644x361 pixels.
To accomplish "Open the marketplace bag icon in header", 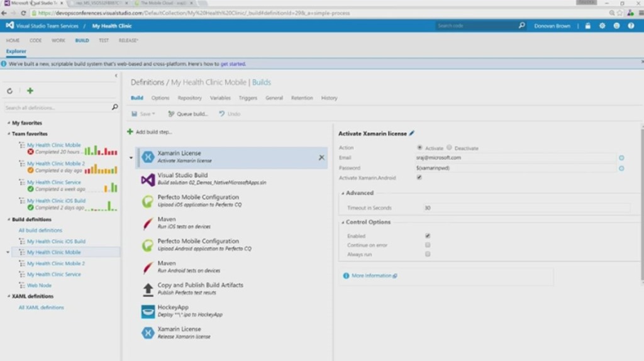I will pyautogui.click(x=588, y=26).
